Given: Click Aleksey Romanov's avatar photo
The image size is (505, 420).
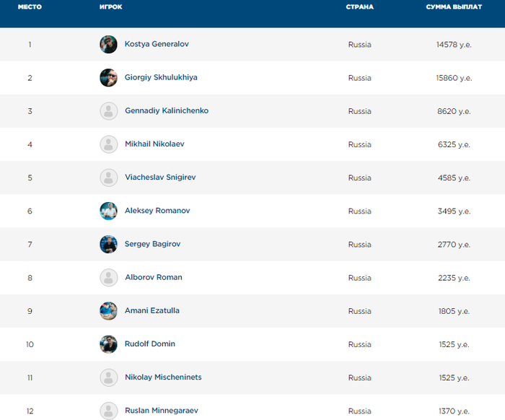Looking at the screenshot, I should [x=108, y=211].
